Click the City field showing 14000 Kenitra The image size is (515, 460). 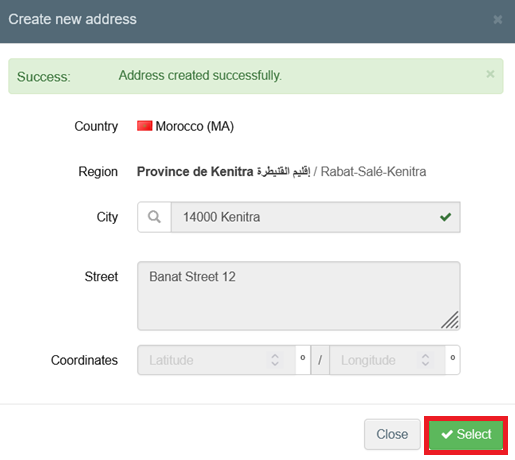316,217
